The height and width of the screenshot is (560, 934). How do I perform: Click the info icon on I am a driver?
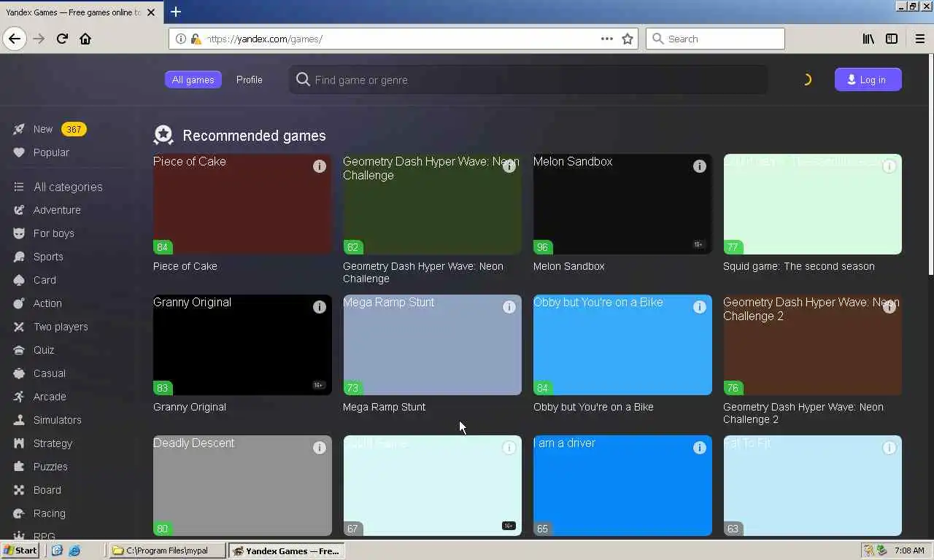(700, 448)
